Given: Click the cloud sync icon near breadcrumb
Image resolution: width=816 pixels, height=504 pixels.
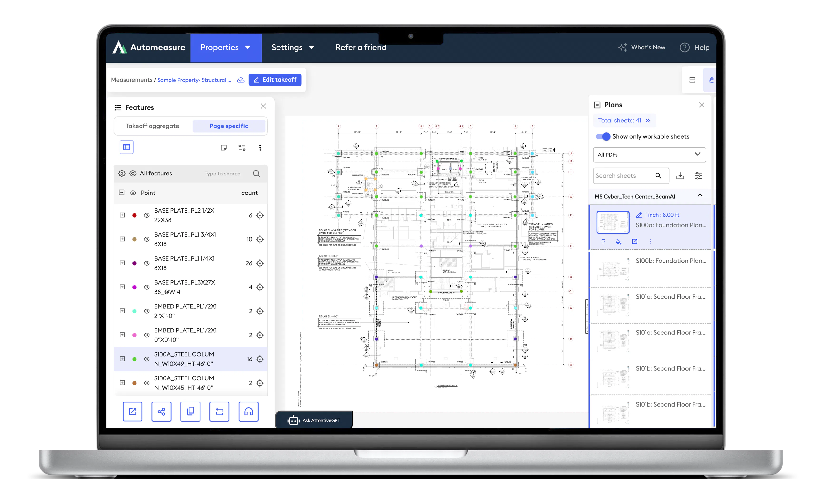Looking at the screenshot, I should point(240,80).
